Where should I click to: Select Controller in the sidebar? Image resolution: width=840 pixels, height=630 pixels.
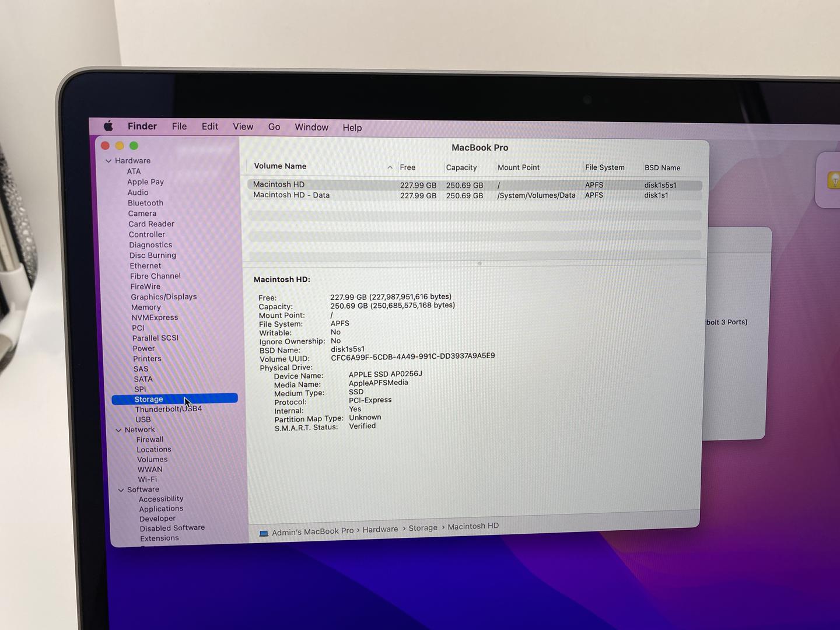(147, 234)
